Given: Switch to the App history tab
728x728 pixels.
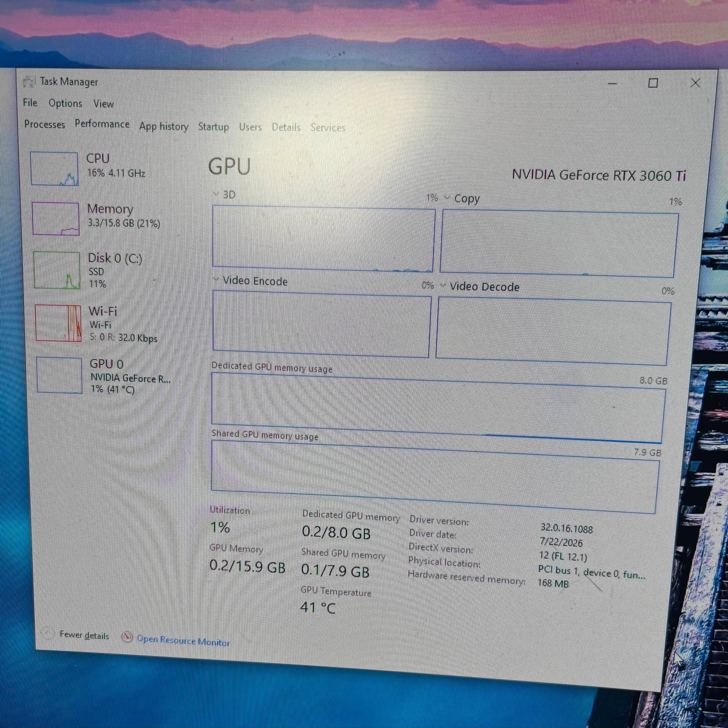Looking at the screenshot, I should pyautogui.click(x=164, y=127).
